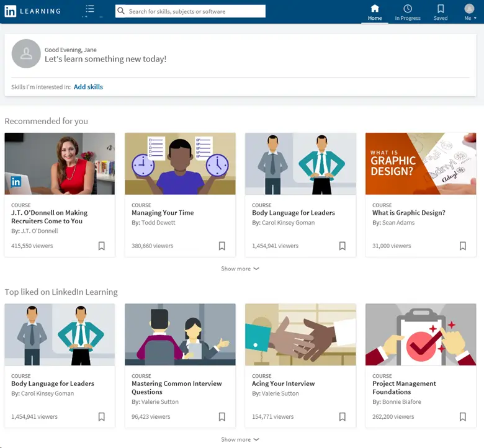This screenshot has width=484, height=448.
Task: Save the Project Management Foundations course
Action: [463, 416]
